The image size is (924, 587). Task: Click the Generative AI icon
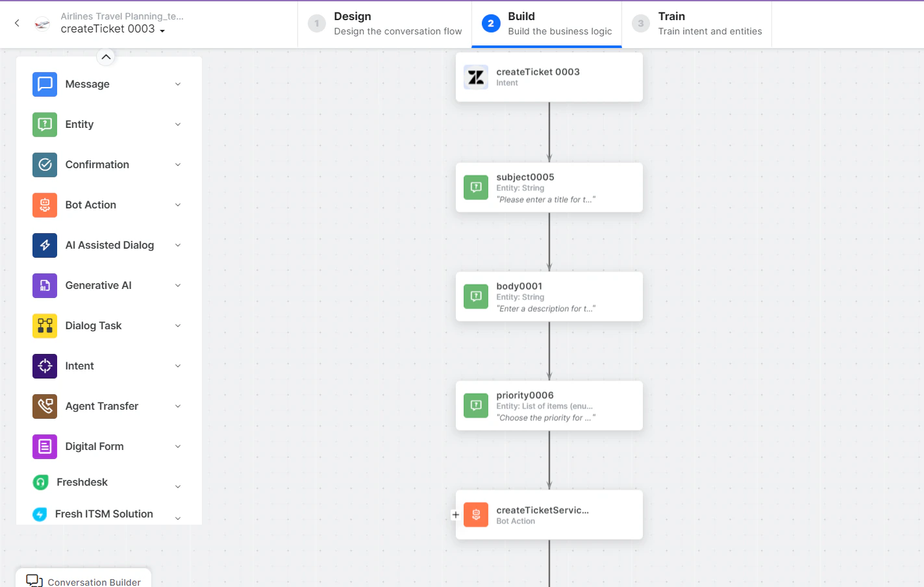point(45,285)
